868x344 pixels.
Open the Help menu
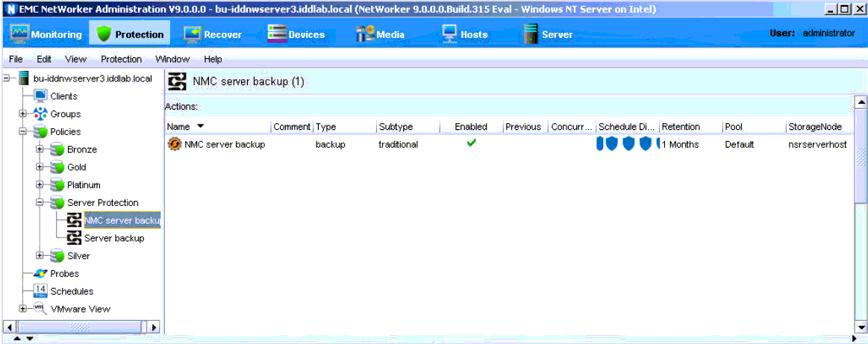[x=213, y=59]
